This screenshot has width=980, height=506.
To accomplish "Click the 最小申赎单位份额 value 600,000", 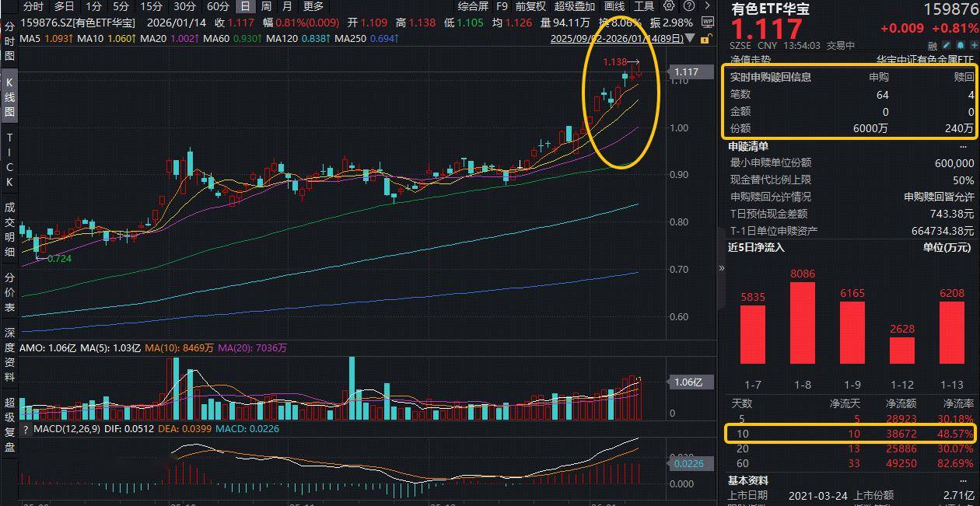I will click(x=954, y=163).
